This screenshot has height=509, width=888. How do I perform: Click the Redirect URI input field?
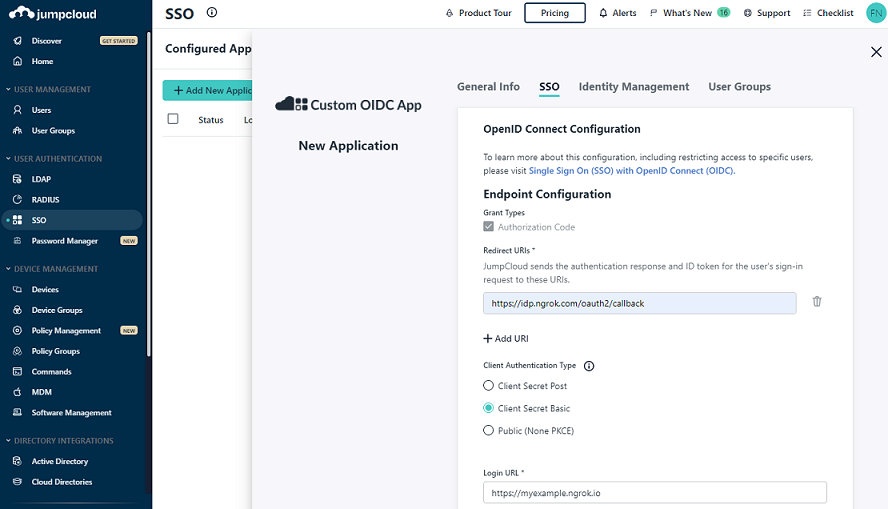tap(639, 303)
